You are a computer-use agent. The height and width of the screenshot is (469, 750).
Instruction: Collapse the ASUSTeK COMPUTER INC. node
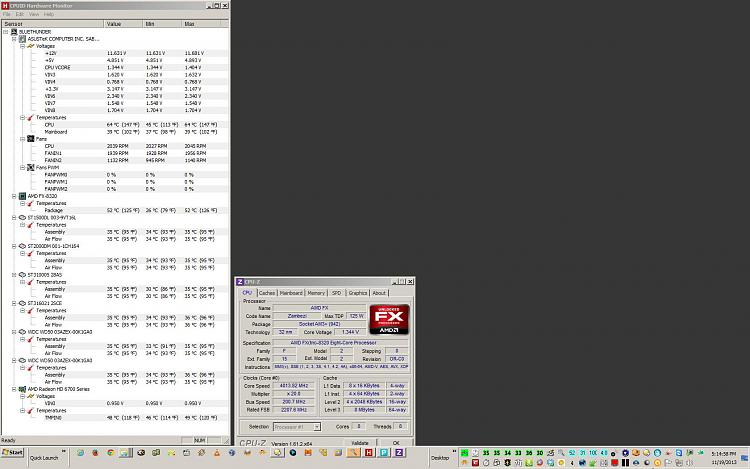14,39
